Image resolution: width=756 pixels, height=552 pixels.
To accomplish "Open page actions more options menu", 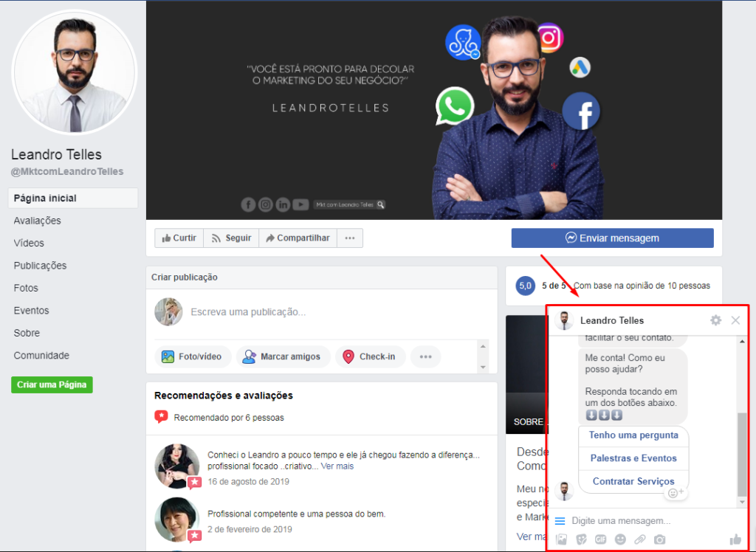I will click(x=349, y=238).
